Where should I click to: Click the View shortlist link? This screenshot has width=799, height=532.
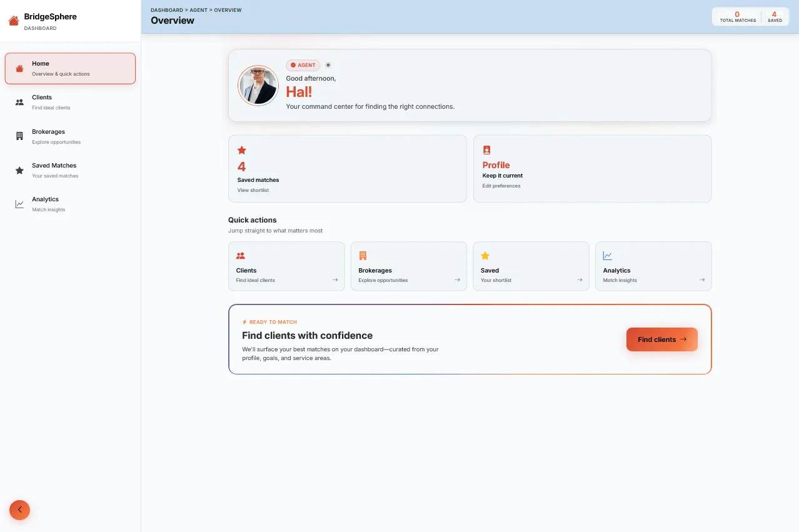point(253,190)
